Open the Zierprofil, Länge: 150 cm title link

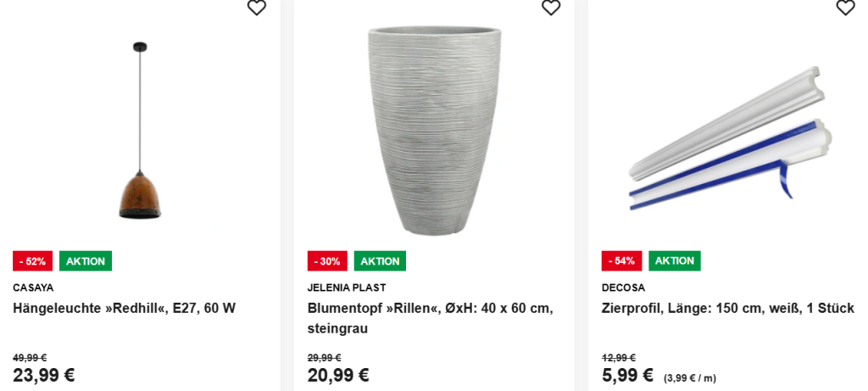click(x=727, y=308)
